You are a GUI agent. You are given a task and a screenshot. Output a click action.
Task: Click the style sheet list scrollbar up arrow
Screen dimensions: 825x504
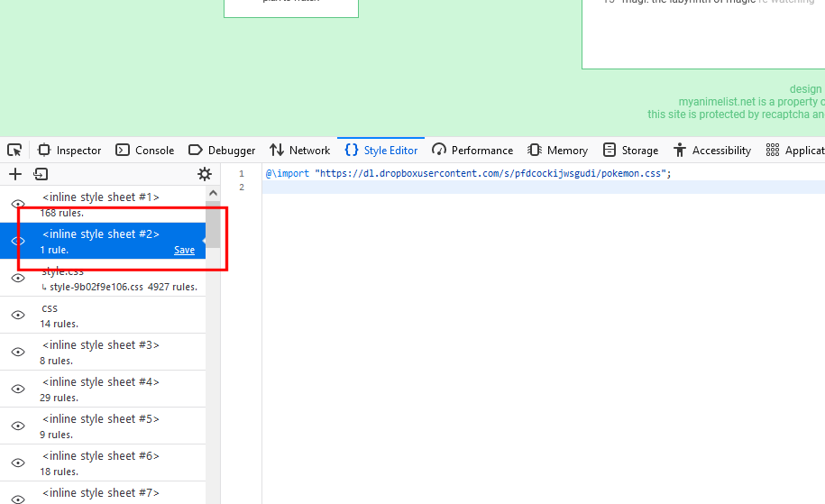click(x=213, y=193)
